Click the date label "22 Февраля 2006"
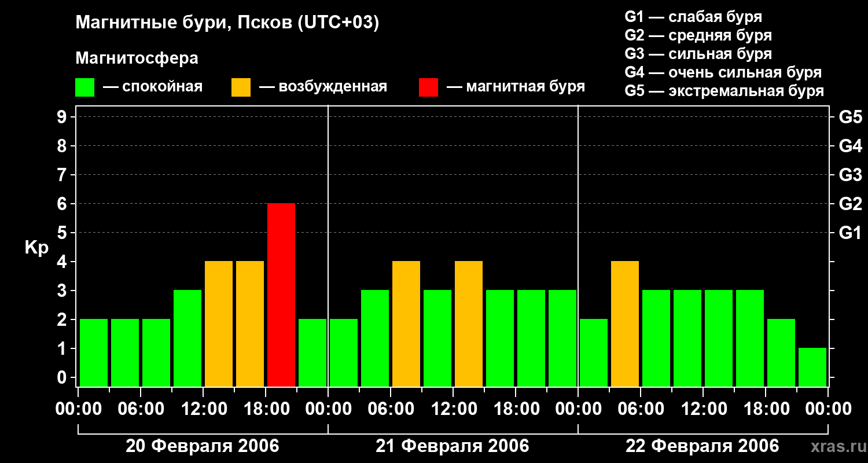 tap(703, 446)
